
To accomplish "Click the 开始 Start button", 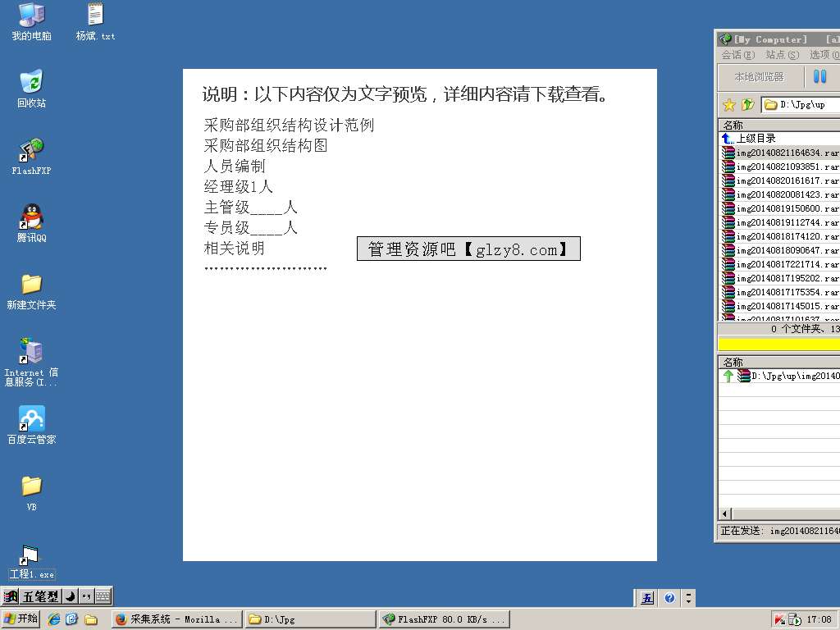I will tap(21, 619).
